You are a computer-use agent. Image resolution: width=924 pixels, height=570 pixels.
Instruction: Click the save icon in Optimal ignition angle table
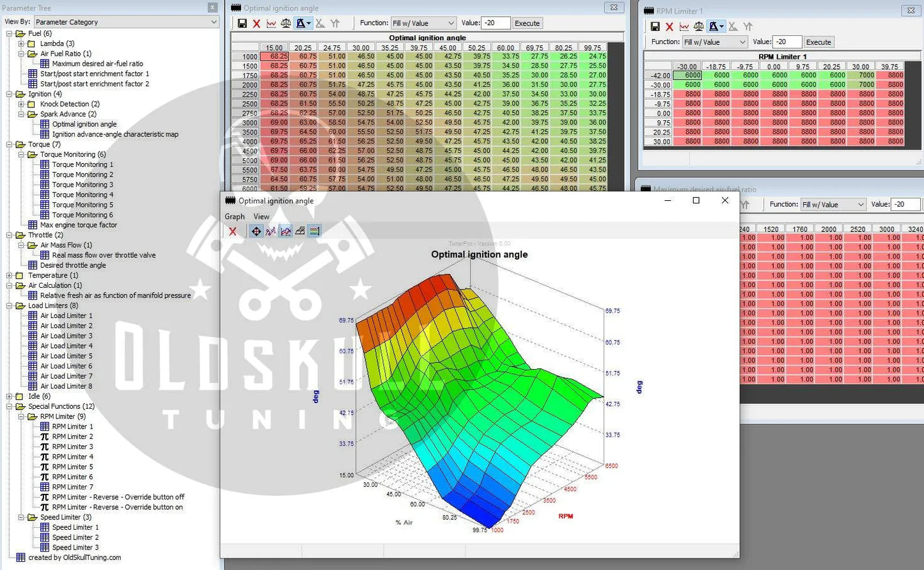click(242, 24)
